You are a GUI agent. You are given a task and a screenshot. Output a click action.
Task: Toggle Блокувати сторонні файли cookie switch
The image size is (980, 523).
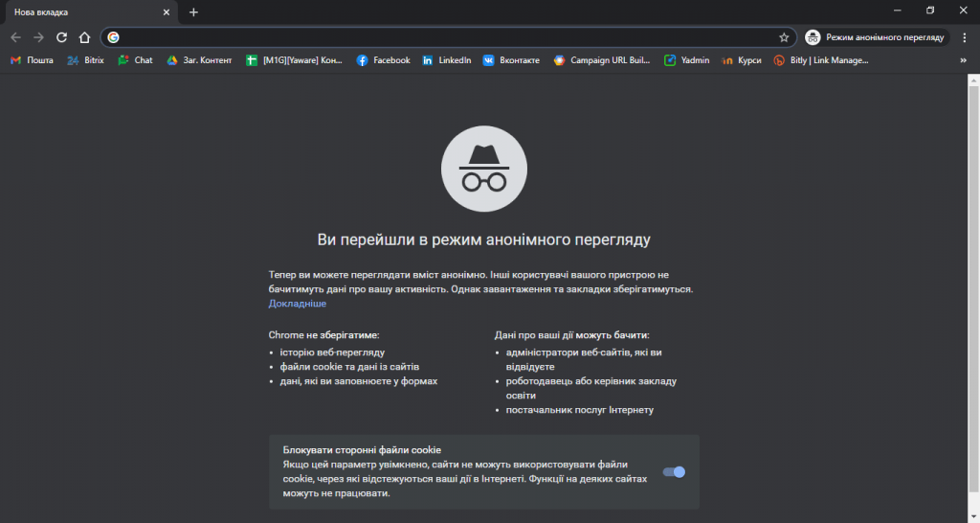coord(675,471)
